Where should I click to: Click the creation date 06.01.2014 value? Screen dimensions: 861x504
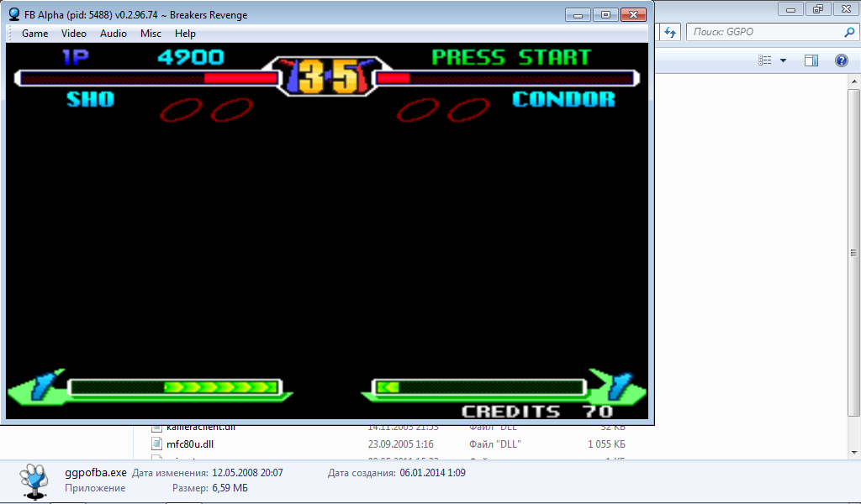coord(431,473)
